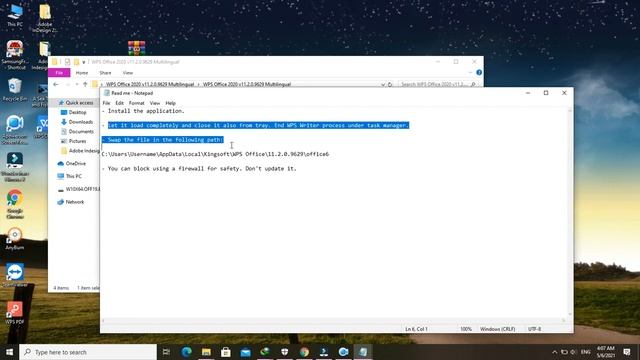Launch Microsoft Edge from the taskbar
This screenshot has height=360, width=640.
click(187, 352)
